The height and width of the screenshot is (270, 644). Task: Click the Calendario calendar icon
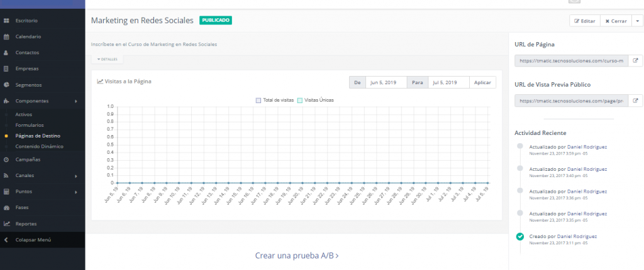(x=6, y=37)
